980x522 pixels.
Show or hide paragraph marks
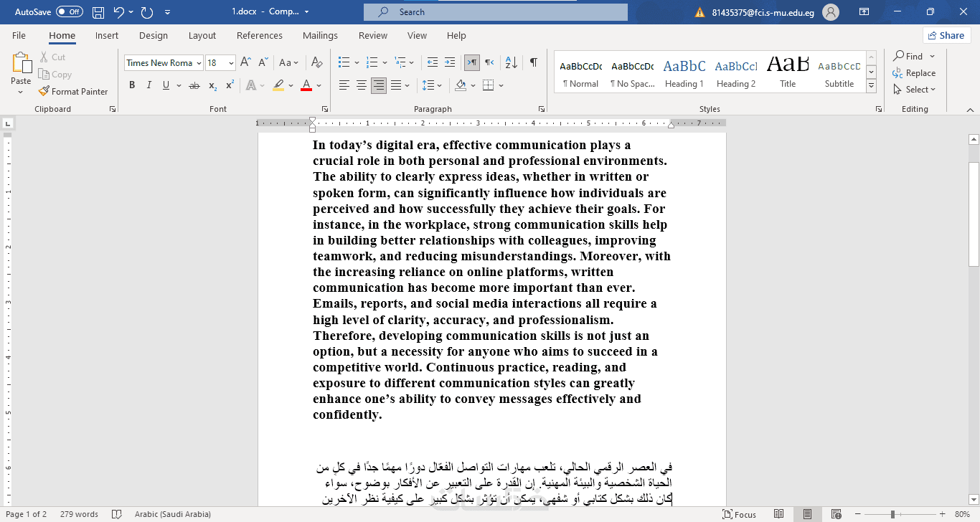(534, 63)
